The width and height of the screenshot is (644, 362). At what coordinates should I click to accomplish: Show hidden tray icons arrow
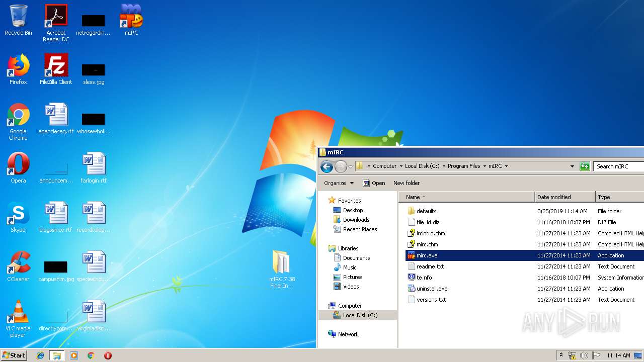point(561,355)
